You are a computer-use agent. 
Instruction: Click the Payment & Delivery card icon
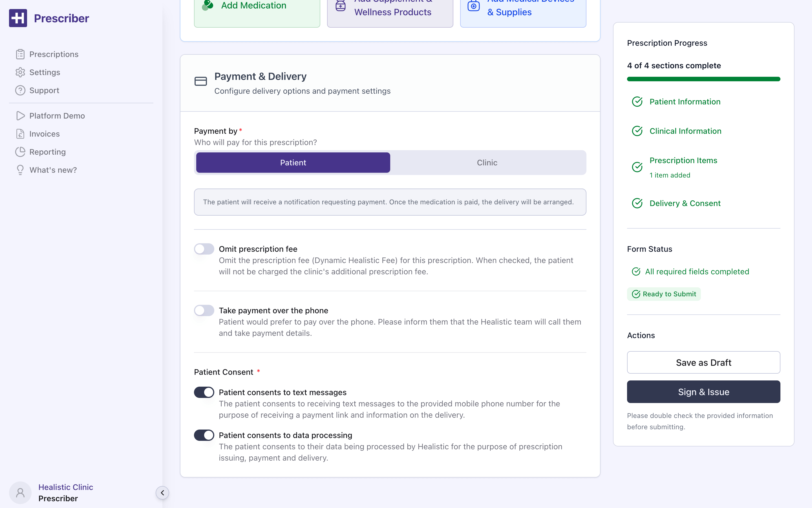tap(201, 81)
